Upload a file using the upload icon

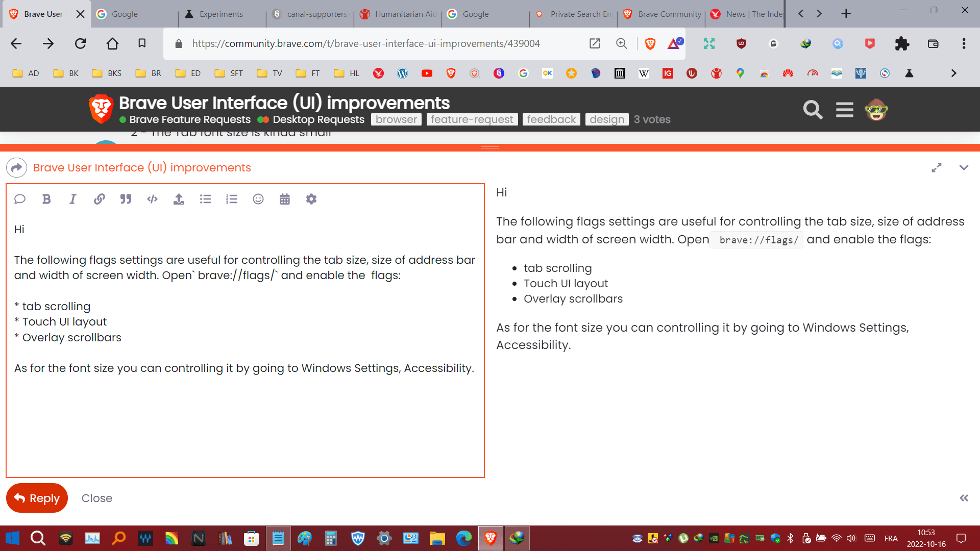(179, 199)
